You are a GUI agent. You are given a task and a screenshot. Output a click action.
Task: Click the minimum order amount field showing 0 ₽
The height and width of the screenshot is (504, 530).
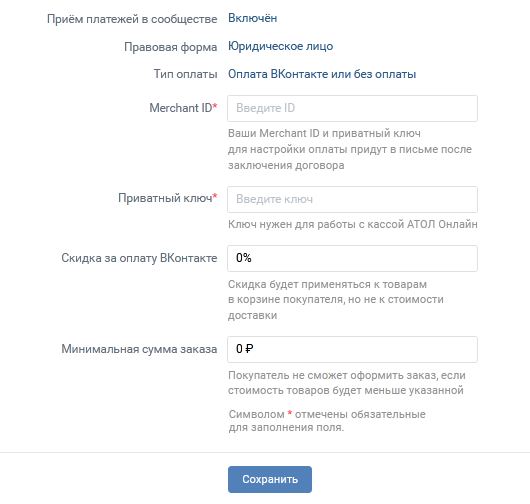click(x=352, y=349)
